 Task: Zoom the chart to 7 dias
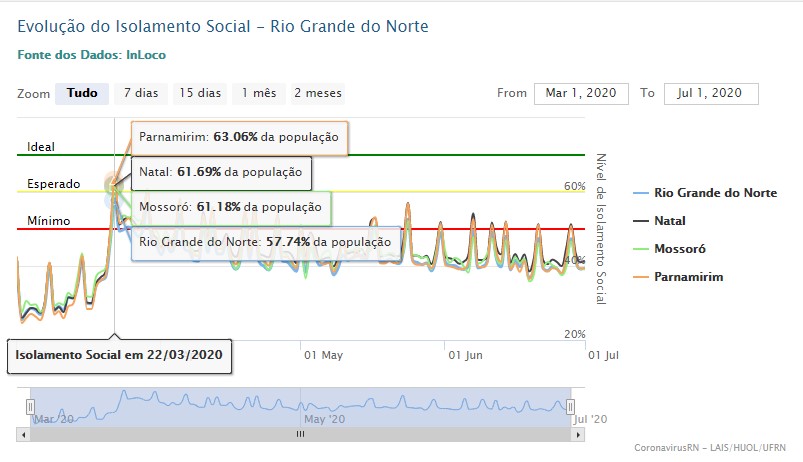tap(141, 93)
